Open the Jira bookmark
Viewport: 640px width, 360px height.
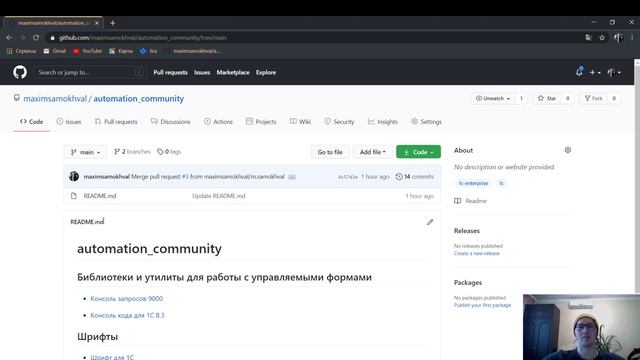coord(149,51)
